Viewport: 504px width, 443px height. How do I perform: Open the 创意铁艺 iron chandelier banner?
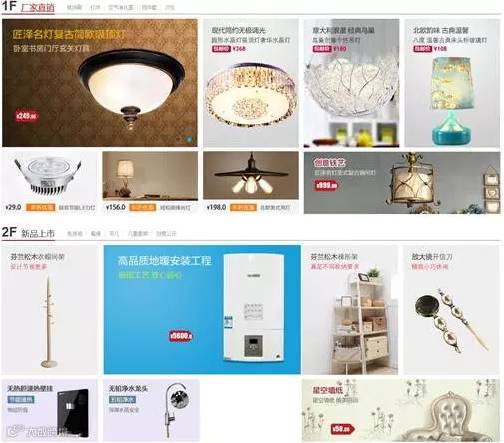pos(402,182)
